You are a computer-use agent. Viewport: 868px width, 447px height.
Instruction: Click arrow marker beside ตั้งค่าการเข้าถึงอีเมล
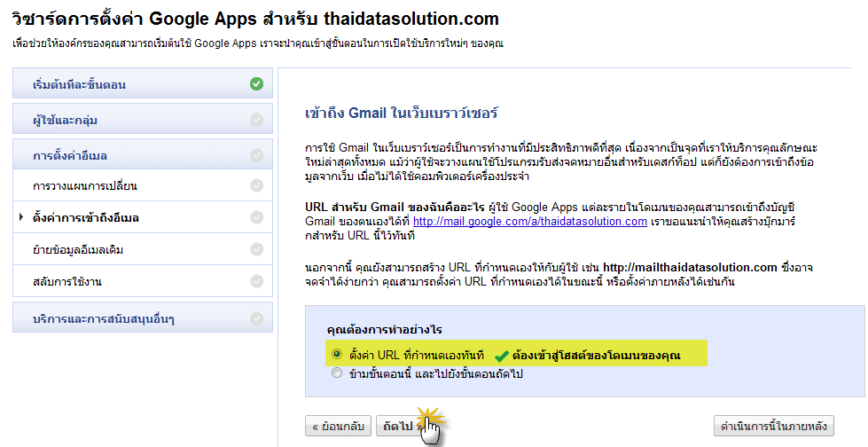point(21,217)
